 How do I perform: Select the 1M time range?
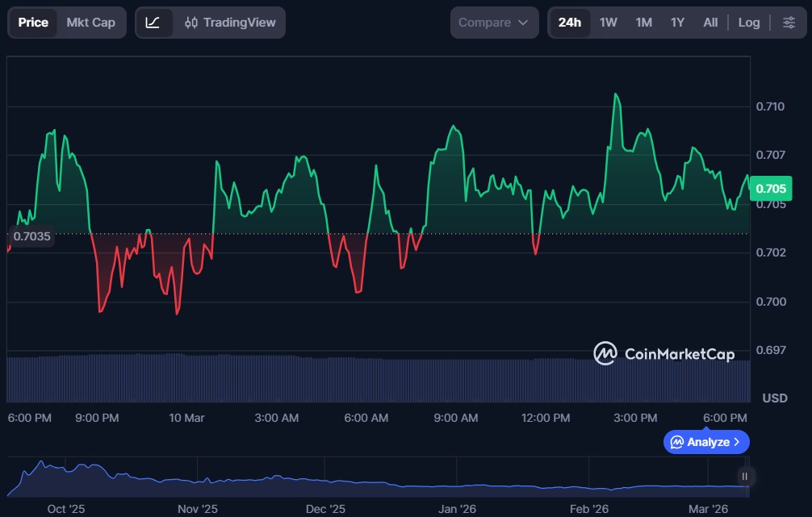(643, 23)
